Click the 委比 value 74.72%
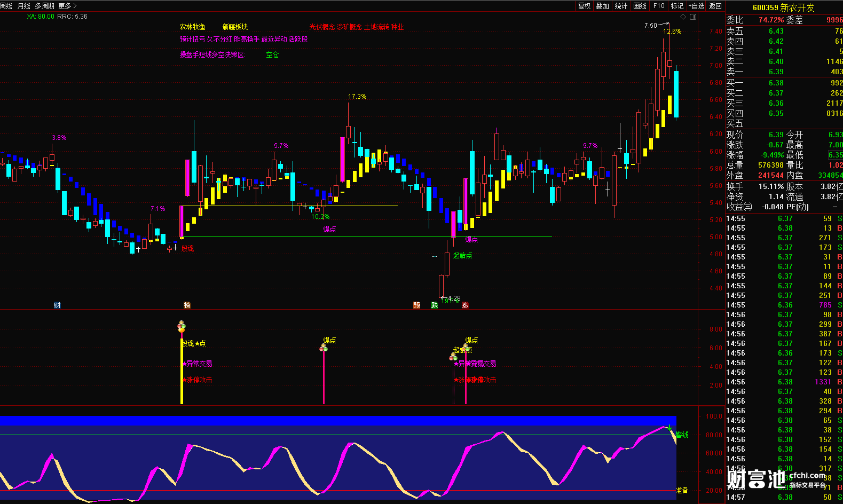843x504 pixels. coord(771,20)
